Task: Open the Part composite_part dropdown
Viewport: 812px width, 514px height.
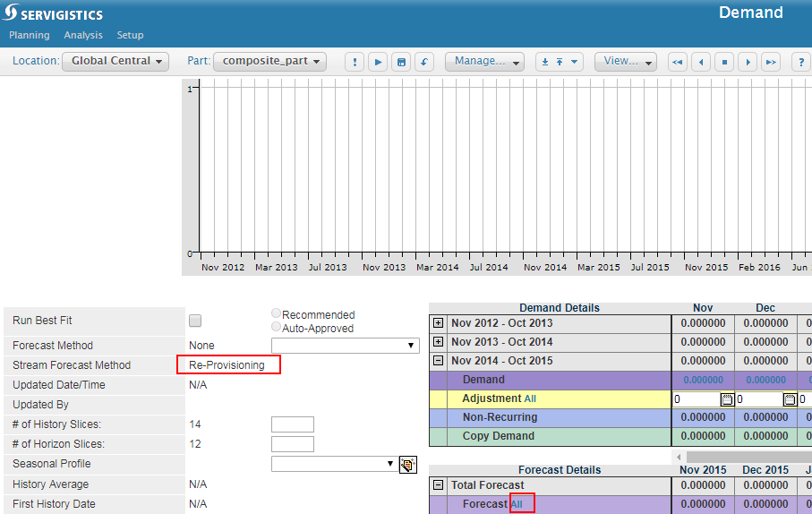Action: [269, 61]
